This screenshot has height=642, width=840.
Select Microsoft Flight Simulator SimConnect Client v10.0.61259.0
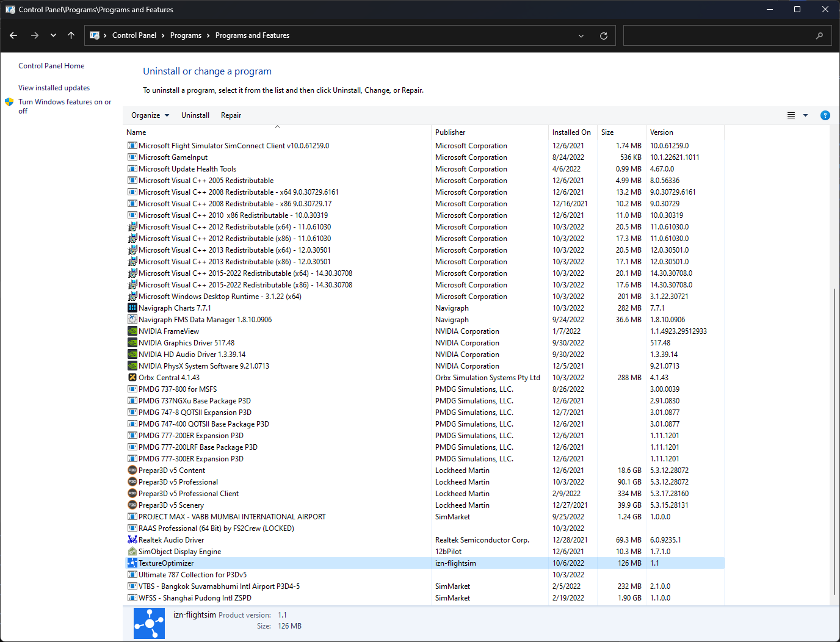(424, 146)
